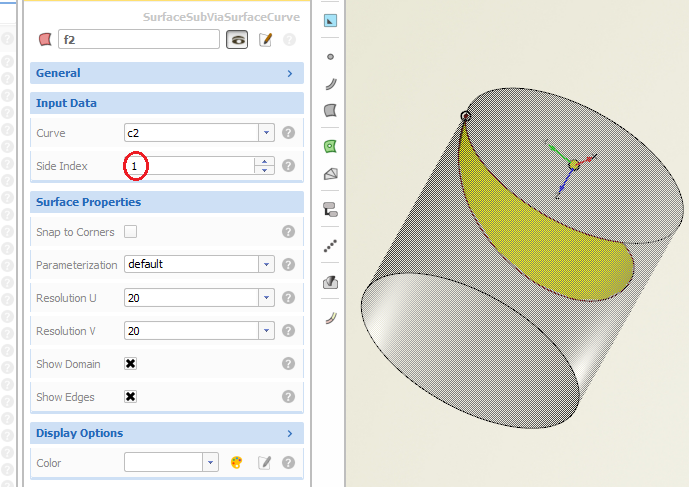689x487 pixels.
Task: Click the coordinate axes origin marker
Action: (573, 165)
